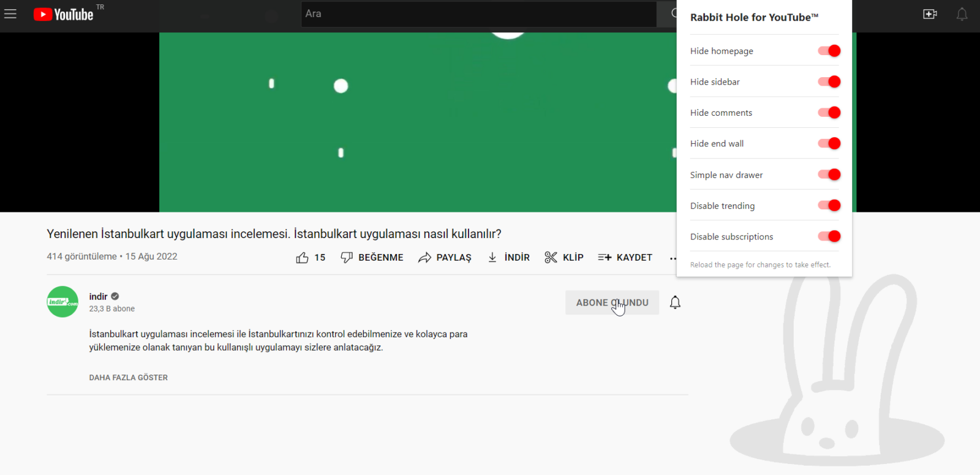980x475 pixels.
Task: Create a clip with KLİP
Action: [563, 258]
